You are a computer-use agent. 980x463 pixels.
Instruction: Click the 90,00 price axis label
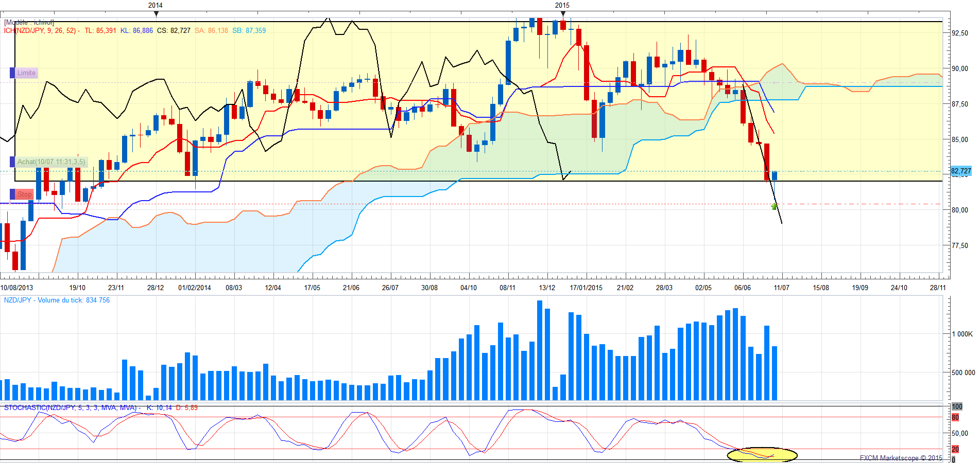click(960, 68)
